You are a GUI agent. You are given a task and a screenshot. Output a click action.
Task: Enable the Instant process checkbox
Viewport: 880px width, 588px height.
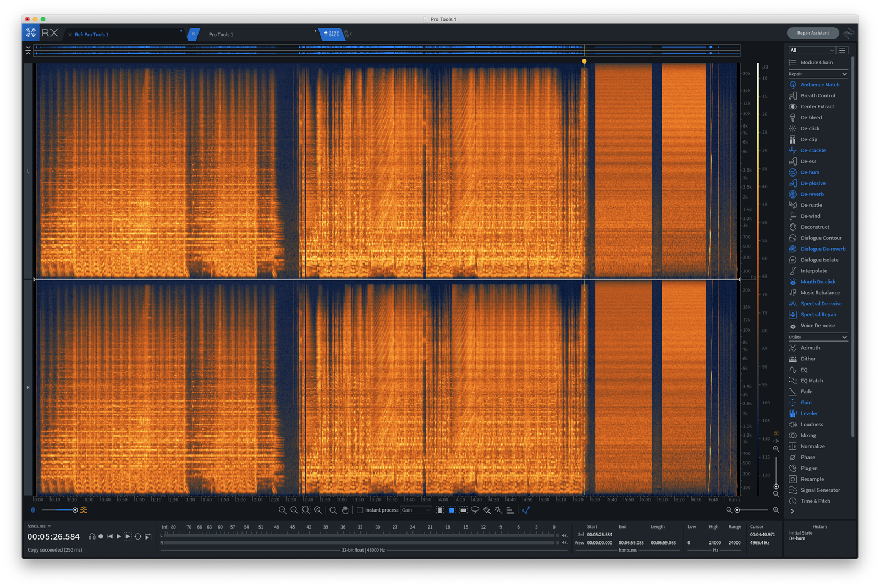tap(360, 510)
